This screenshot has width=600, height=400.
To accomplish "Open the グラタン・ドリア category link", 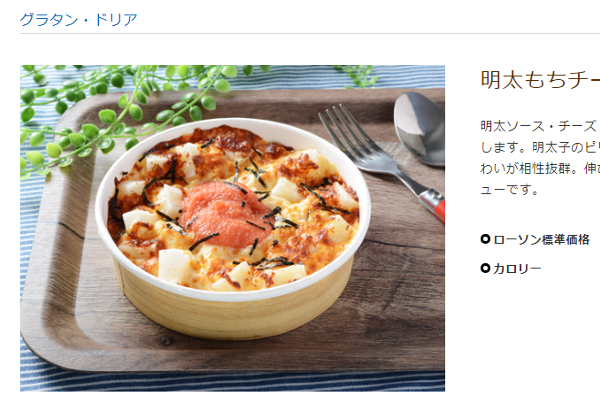I will click(x=78, y=20).
